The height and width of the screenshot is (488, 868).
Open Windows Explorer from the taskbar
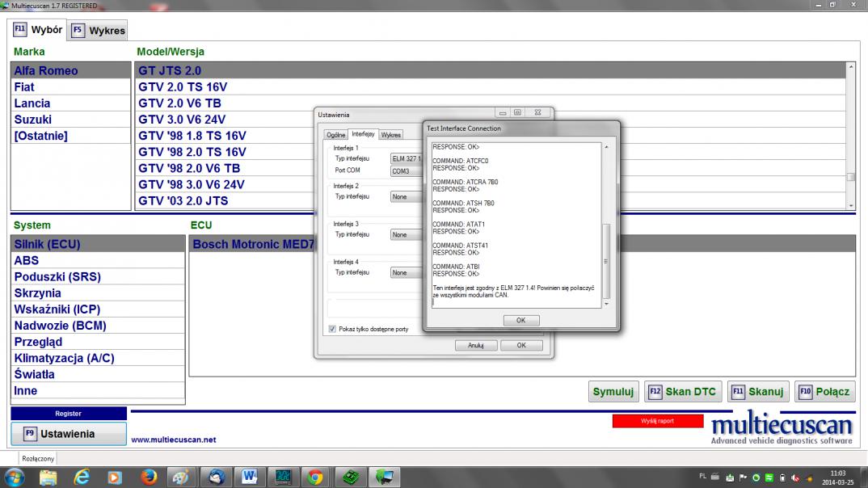tap(48, 477)
